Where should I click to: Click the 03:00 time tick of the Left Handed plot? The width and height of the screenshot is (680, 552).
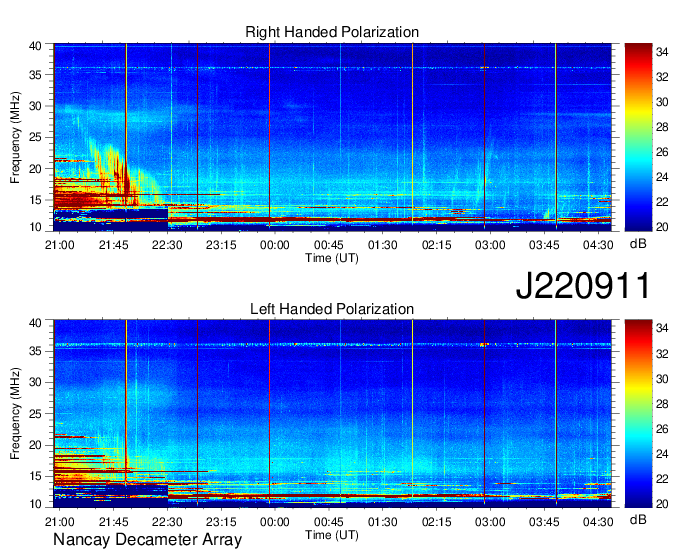[490, 522]
